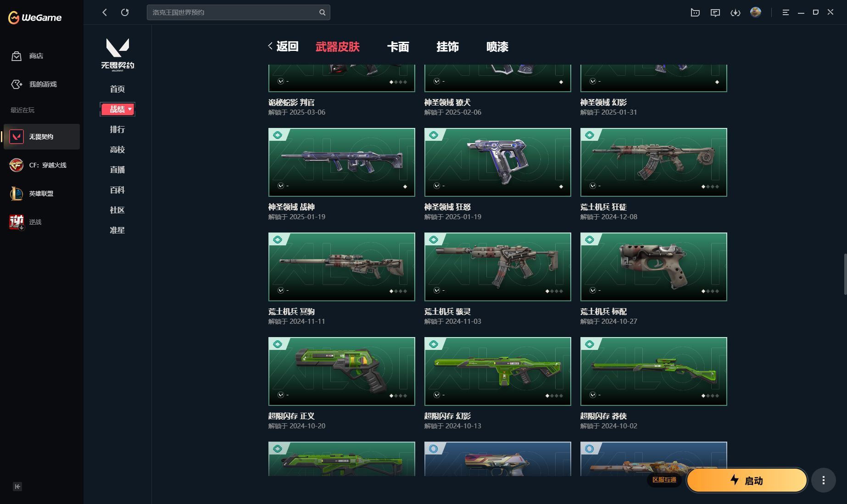The image size is (847, 504).
Task: Open the hamburger menu in titlebar
Action: 786,12
